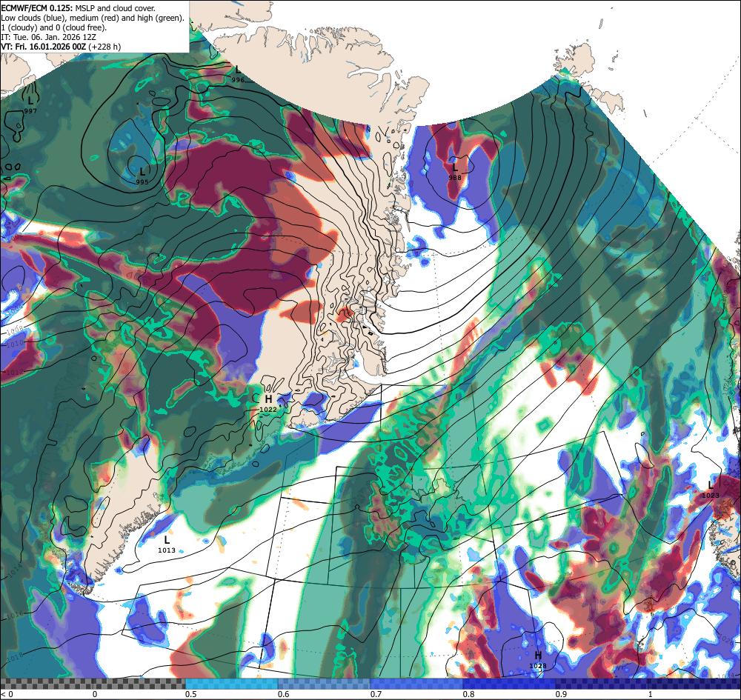Screen dimensions: 741x700
Task: Click the '0.9' scale label
Action: pos(561,694)
